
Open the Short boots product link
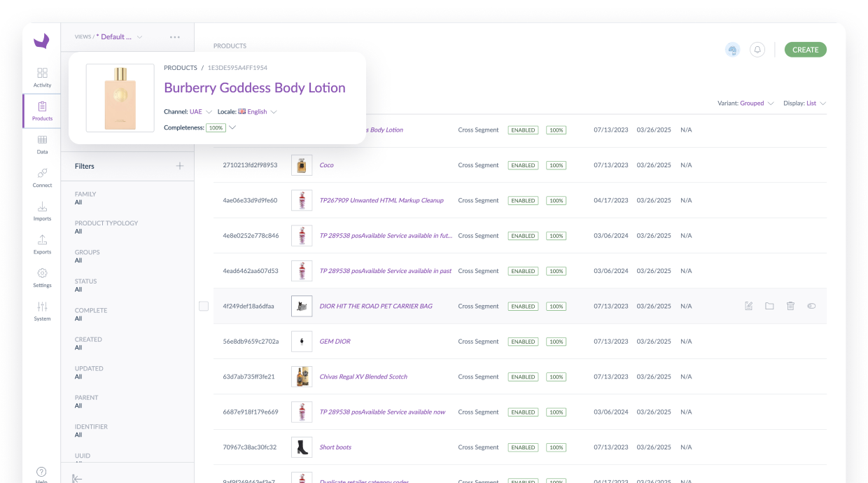(x=335, y=447)
